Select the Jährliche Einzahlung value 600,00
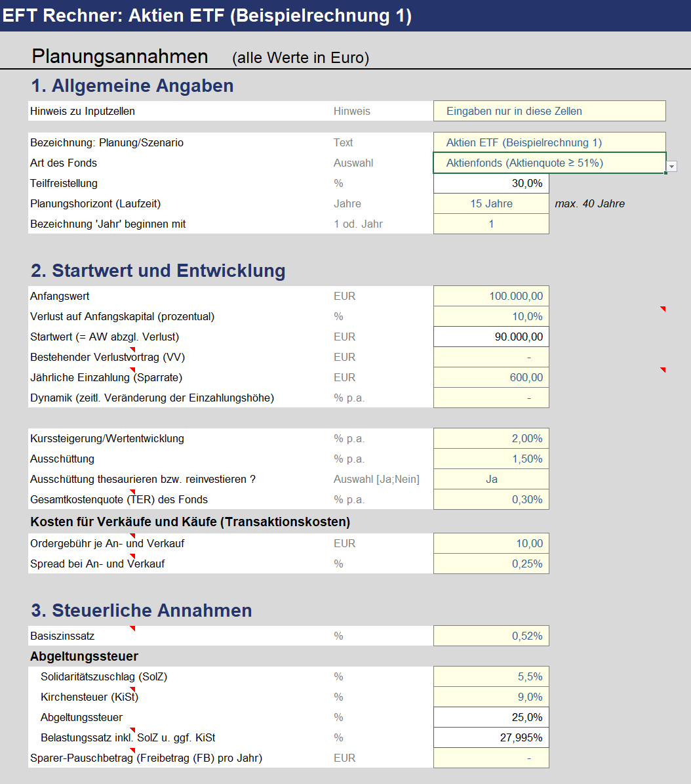691x784 pixels. tap(491, 377)
